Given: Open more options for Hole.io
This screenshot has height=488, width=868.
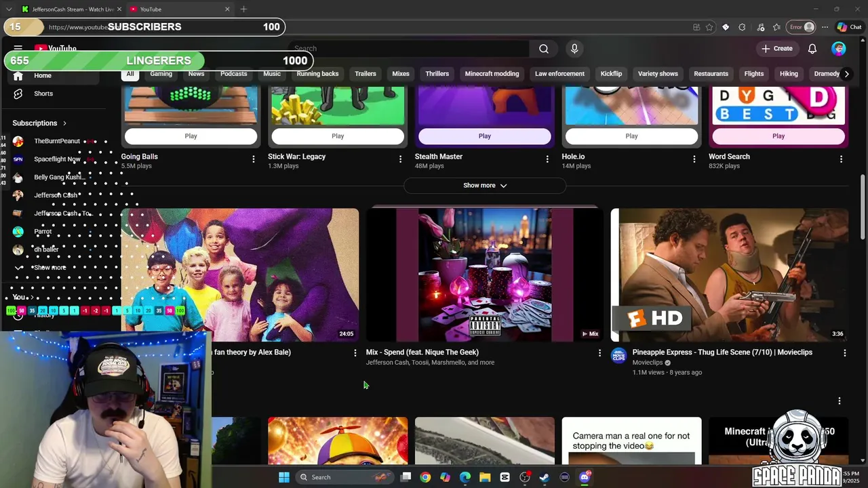Looking at the screenshot, I should pyautogui.click(x=694, y=159).
